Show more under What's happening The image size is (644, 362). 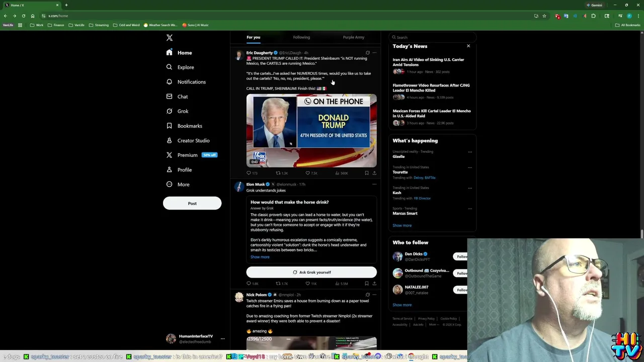point(402,226)
